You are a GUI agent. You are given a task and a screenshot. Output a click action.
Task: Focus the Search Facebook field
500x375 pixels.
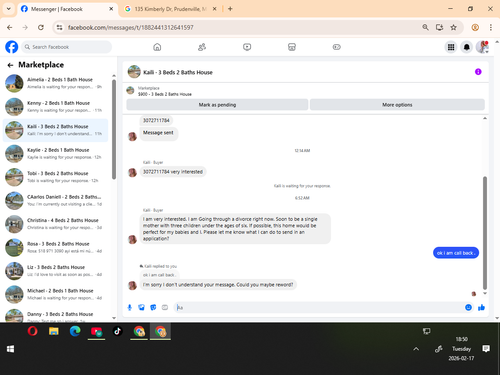pos(67,47)
